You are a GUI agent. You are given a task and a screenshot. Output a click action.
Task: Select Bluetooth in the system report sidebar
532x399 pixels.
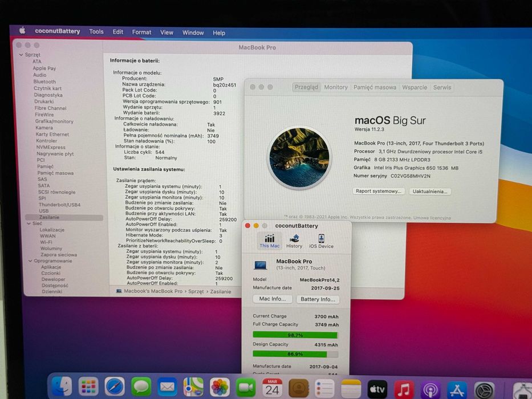44,82
